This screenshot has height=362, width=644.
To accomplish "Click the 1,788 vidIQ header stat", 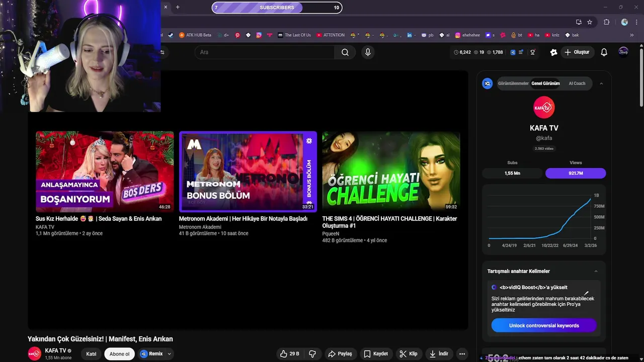I will coord(495,52).
